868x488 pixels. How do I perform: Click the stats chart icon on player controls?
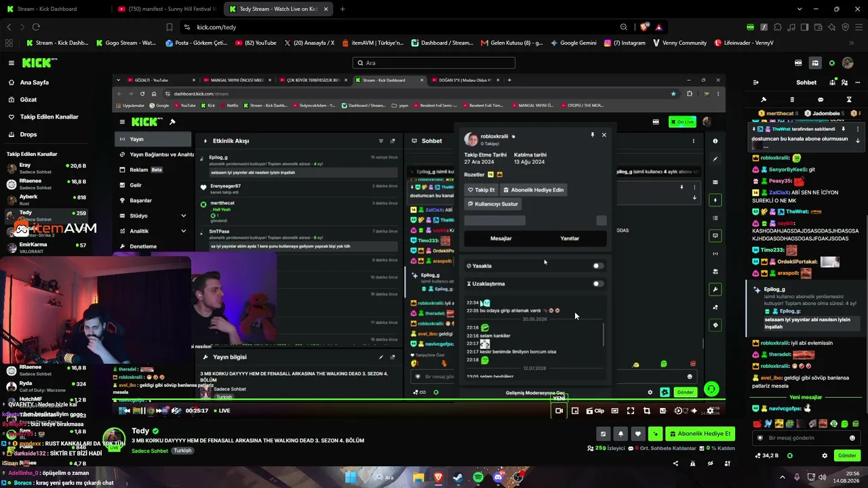click(x=663, y=411)
